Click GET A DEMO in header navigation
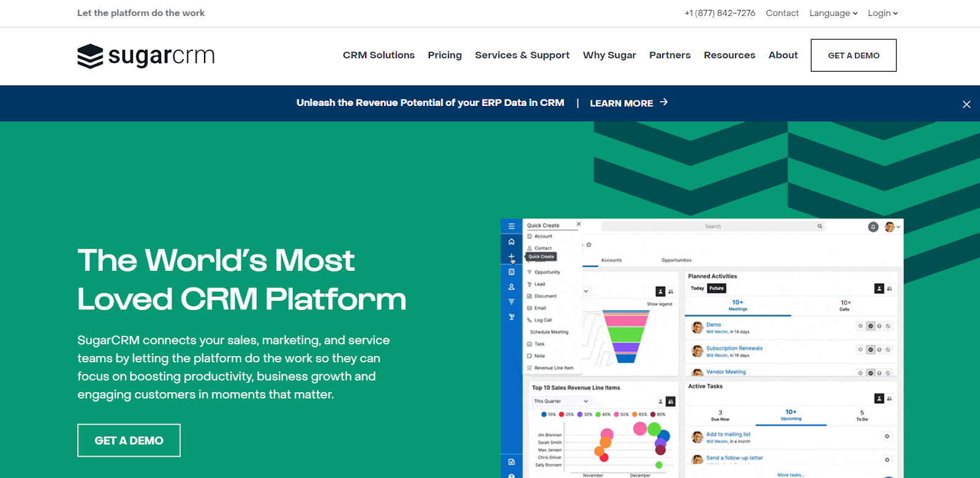 pos(854,55)
